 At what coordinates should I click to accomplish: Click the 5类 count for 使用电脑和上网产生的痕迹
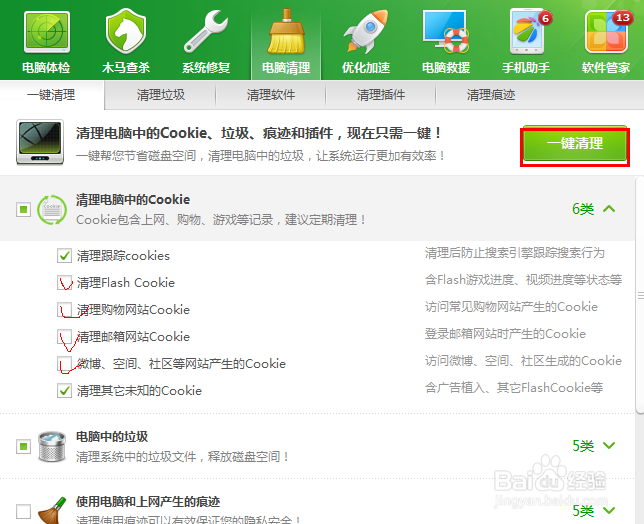coord(583,511)
